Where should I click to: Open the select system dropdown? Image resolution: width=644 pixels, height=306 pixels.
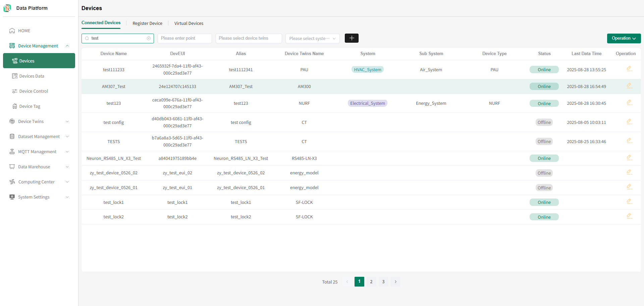(312, 38)
